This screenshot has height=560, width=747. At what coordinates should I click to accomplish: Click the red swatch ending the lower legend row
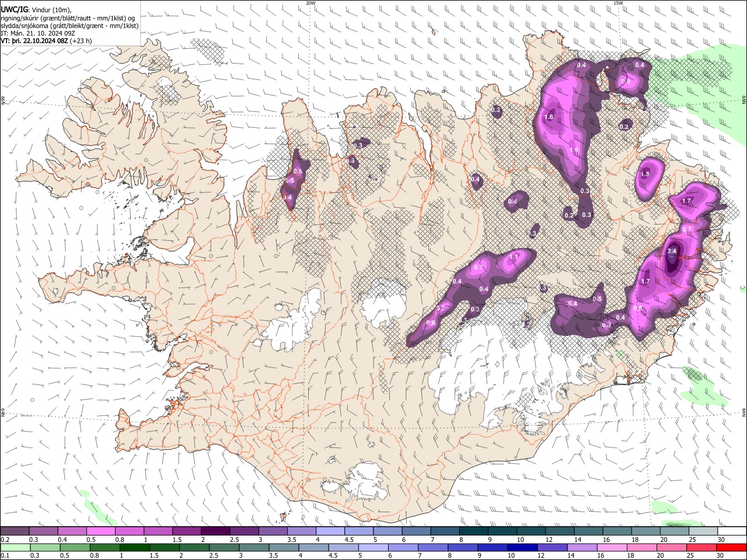click(732, 547)
